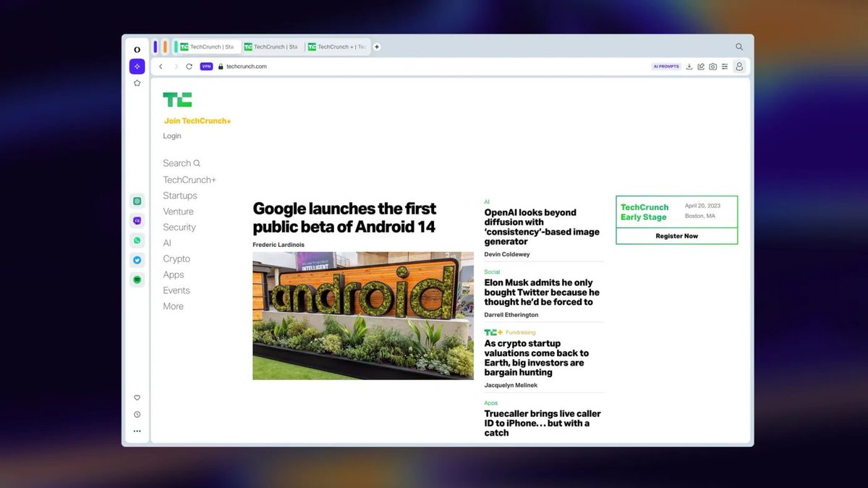Expand the collapsed orange tab island
Screen dimensions: 868x488
tap(166, 46)
